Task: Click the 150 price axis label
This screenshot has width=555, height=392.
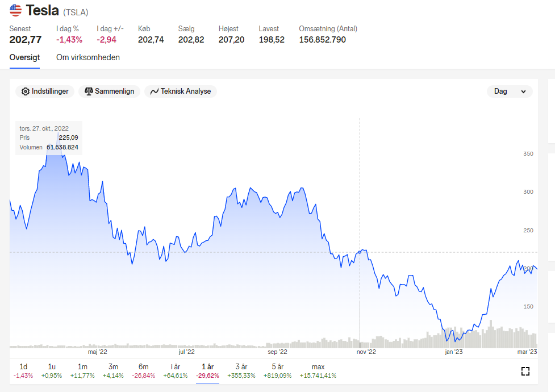Action: (528, 307)
